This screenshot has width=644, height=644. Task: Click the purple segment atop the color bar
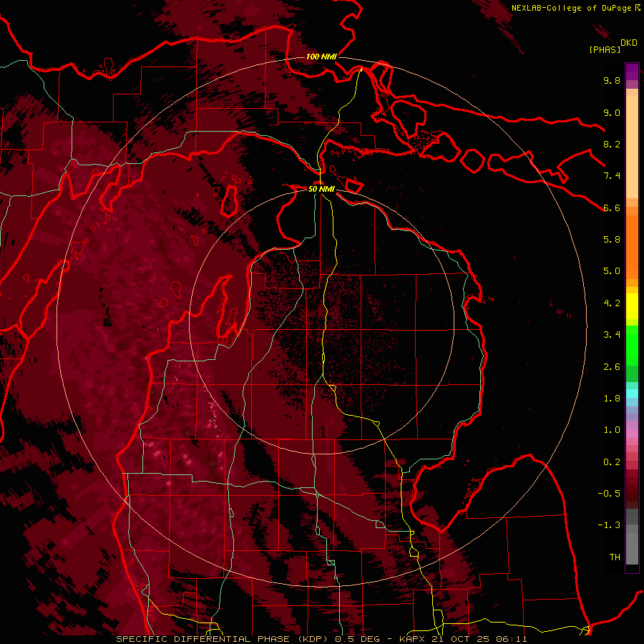pos(632,72)
